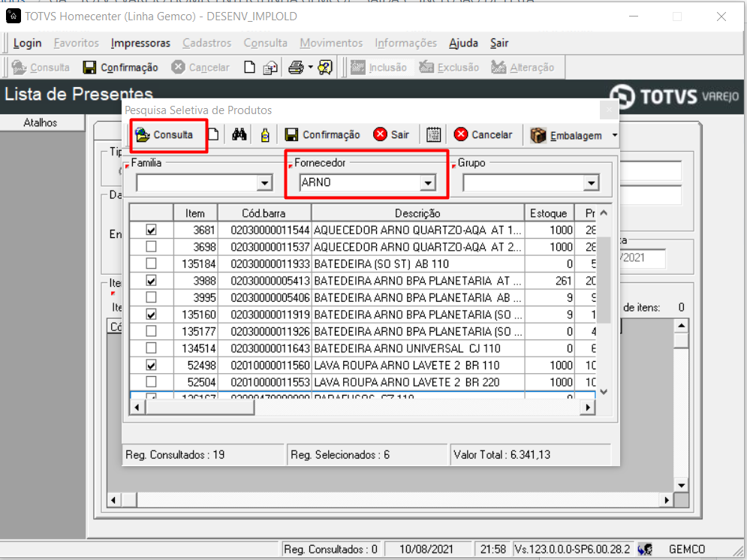The height and width of the screenshot is (560, 747).
Task: Open the printer options dropdown arrow
Action: coord(310,68)
